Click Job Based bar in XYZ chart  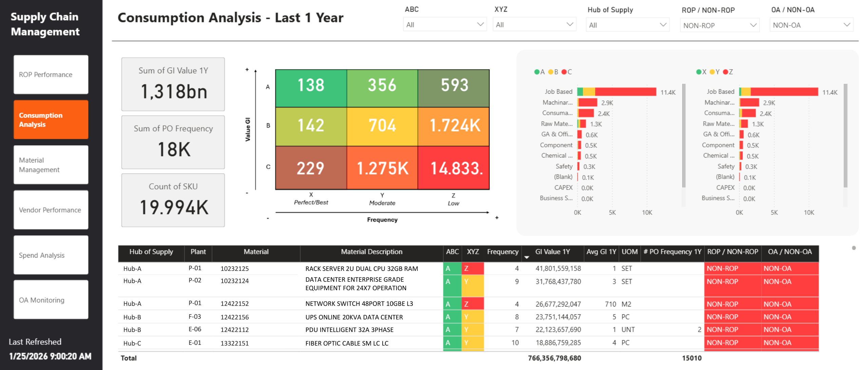pyautogui.click(x=779, y=92)
